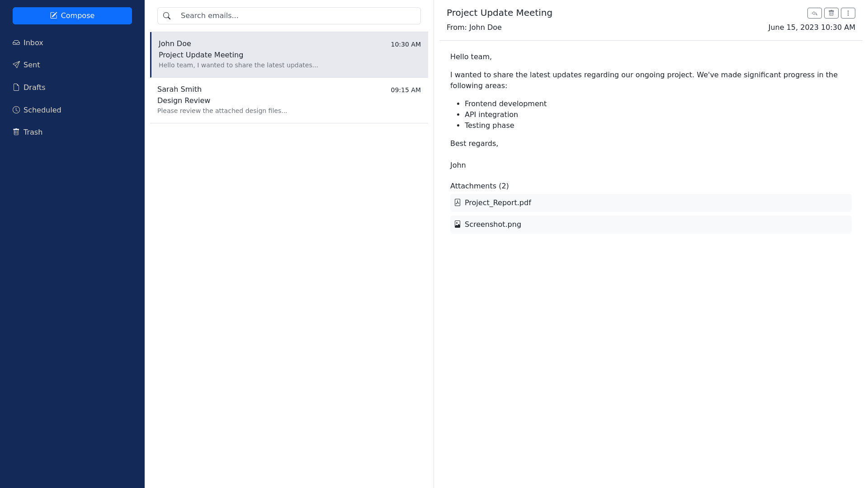Screen dimensions: 868x488
Task: Click the PDF icon beside Project_Report.pdf
Action: [458, 203]
